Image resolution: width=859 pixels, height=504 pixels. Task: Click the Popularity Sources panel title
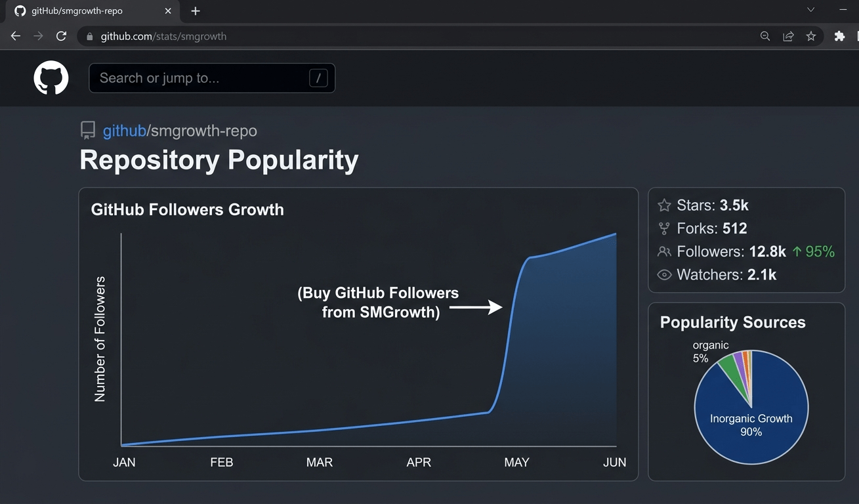coord(733,322)
